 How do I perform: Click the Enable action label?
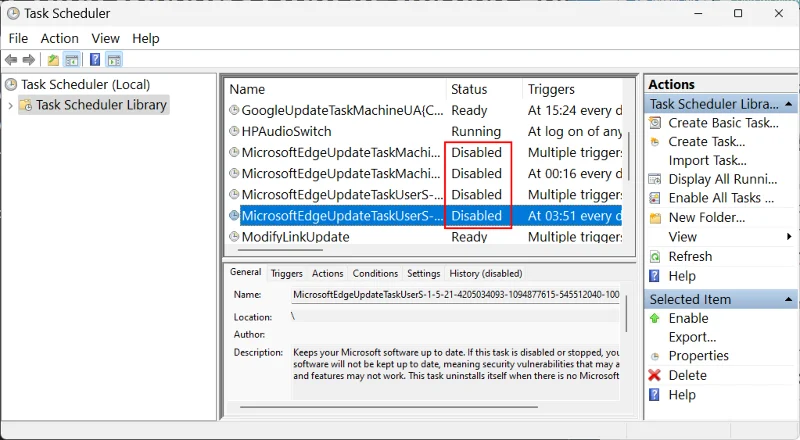tap(688, 319)
